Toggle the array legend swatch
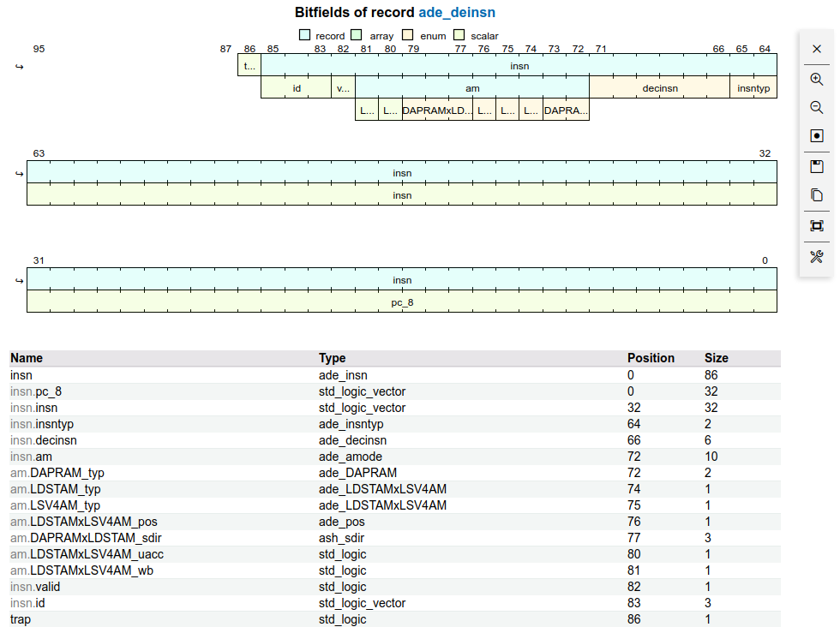Image resolution: width=840 pixels, height=633 pixels. tap(358, 35)
